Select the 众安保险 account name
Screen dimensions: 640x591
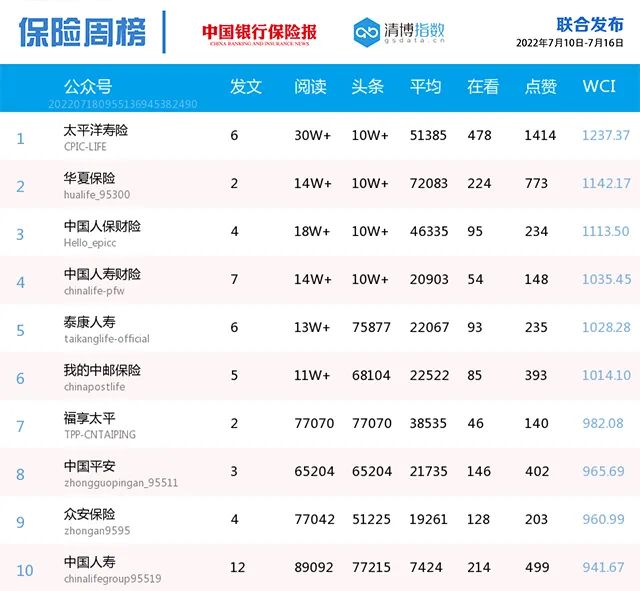89,514
